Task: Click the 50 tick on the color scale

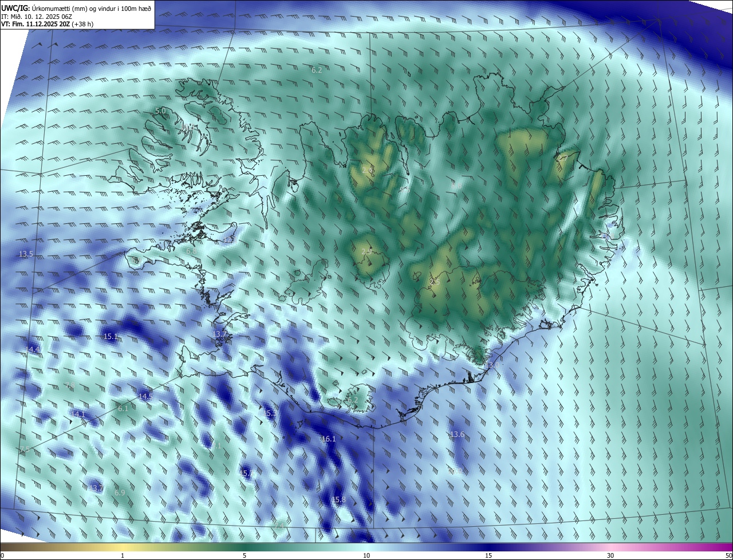Action: [x=728, y=556]
